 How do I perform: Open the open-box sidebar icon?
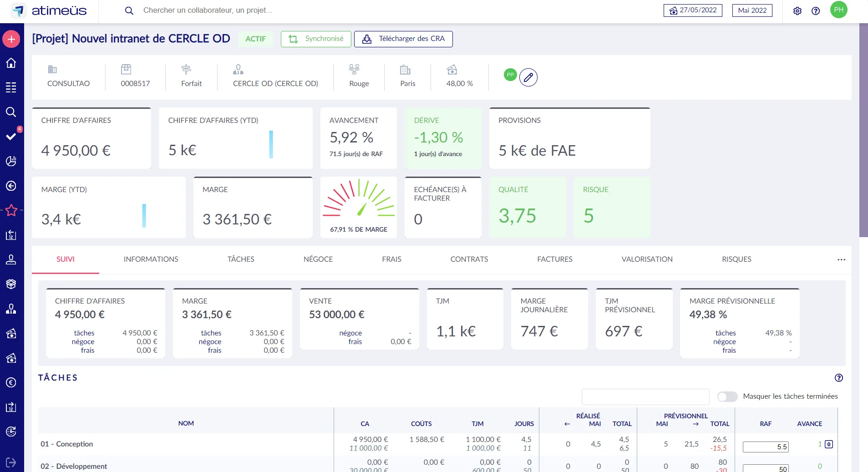coord(11,284)
